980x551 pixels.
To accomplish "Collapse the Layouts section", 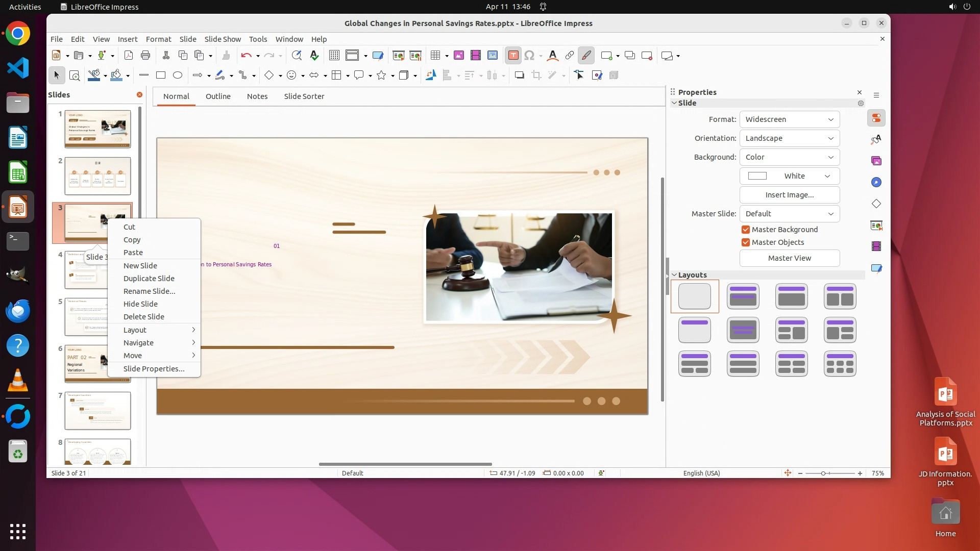I will point(674,275).
